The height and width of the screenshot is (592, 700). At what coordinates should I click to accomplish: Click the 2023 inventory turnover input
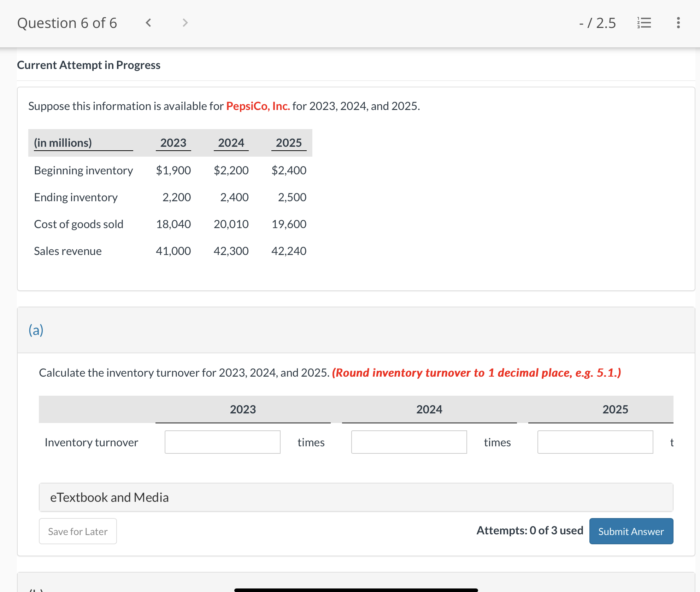[222, 442]
